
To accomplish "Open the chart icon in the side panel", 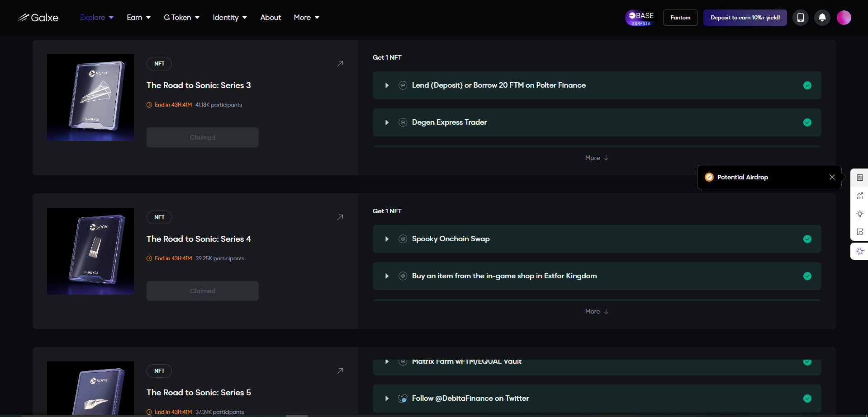I will pos(860,196).
